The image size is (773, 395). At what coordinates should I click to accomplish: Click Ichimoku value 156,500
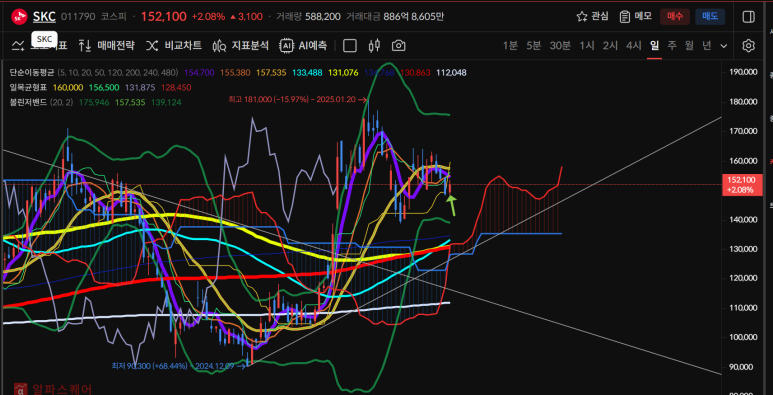[x=104, y=87]
